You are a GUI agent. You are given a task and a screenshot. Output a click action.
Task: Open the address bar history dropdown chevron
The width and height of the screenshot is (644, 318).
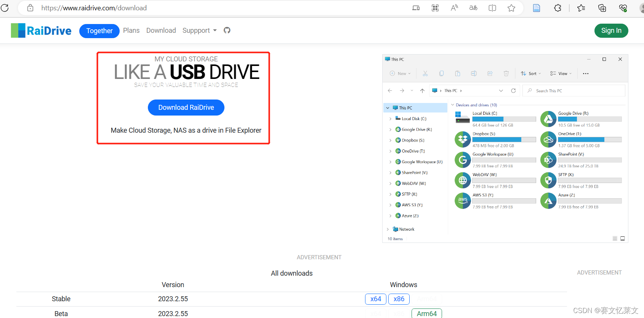(x=501, y=91)
